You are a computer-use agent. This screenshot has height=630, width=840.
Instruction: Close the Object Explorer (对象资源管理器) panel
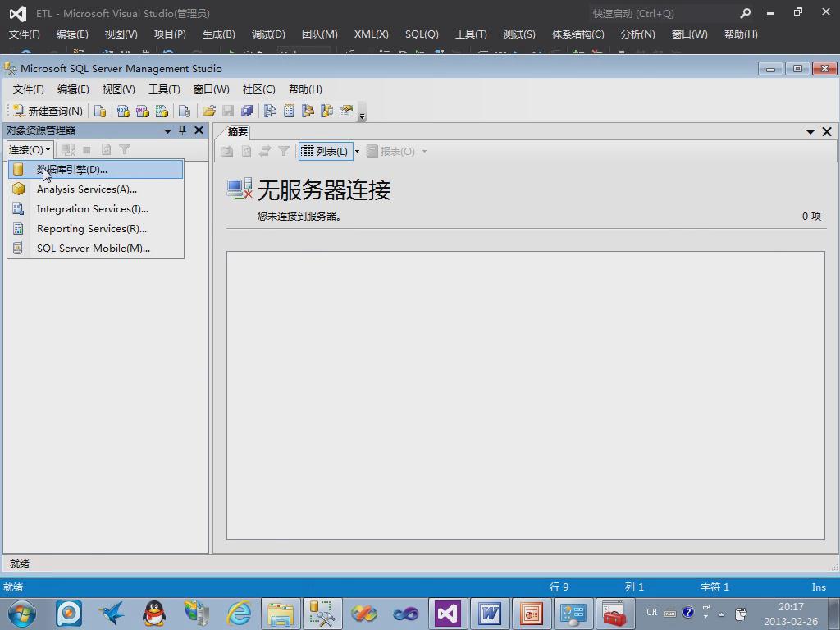(199, 130)
